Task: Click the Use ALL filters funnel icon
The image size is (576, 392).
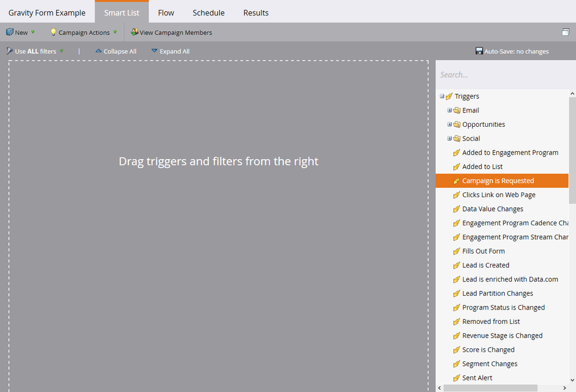Action: point(9,51)
